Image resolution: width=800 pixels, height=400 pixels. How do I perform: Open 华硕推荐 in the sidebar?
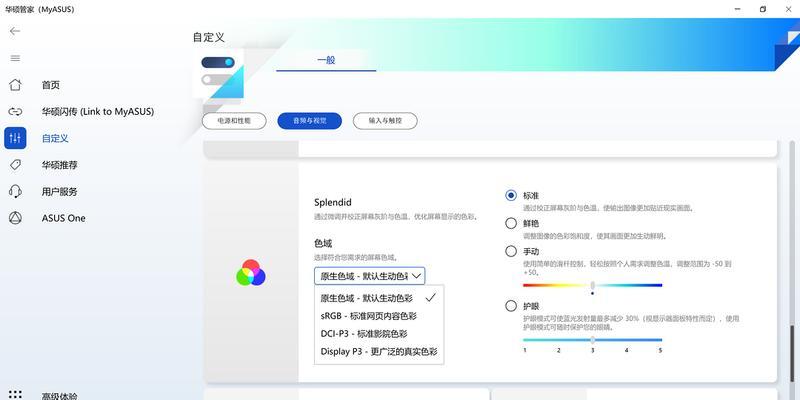click(60, 165)
